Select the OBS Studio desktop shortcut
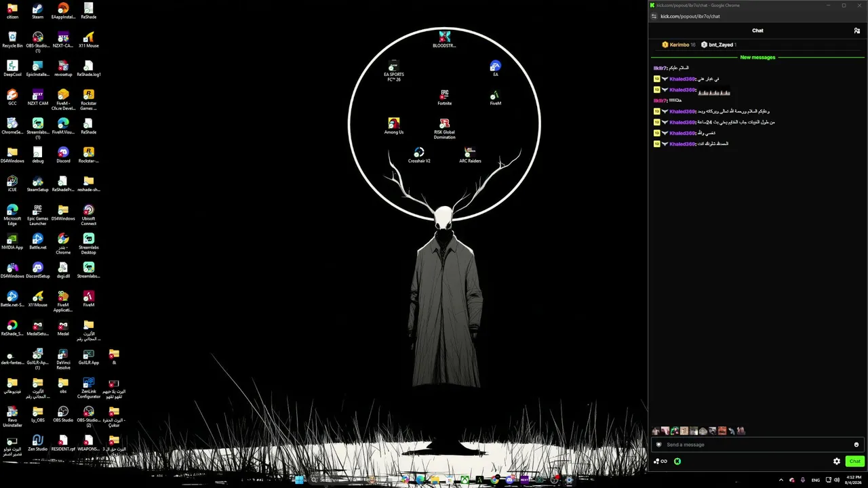 63,414
